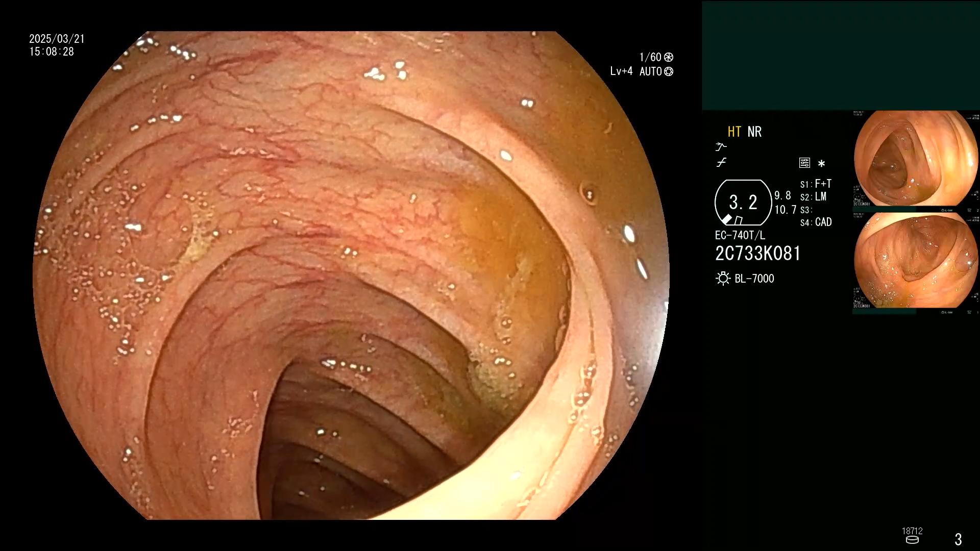Click the S4: CAD switch assignment
Screen dimensions: 980x551
[816, 222]
